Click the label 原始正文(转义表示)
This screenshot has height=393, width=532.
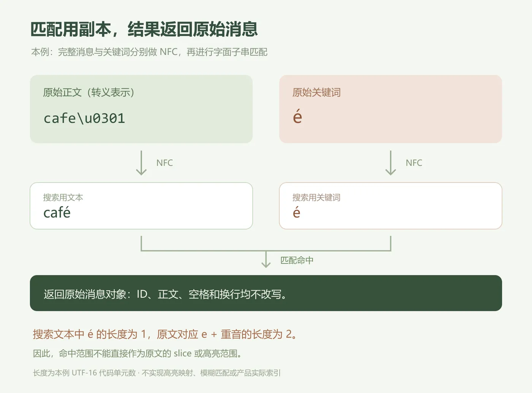tap(89, 92)
